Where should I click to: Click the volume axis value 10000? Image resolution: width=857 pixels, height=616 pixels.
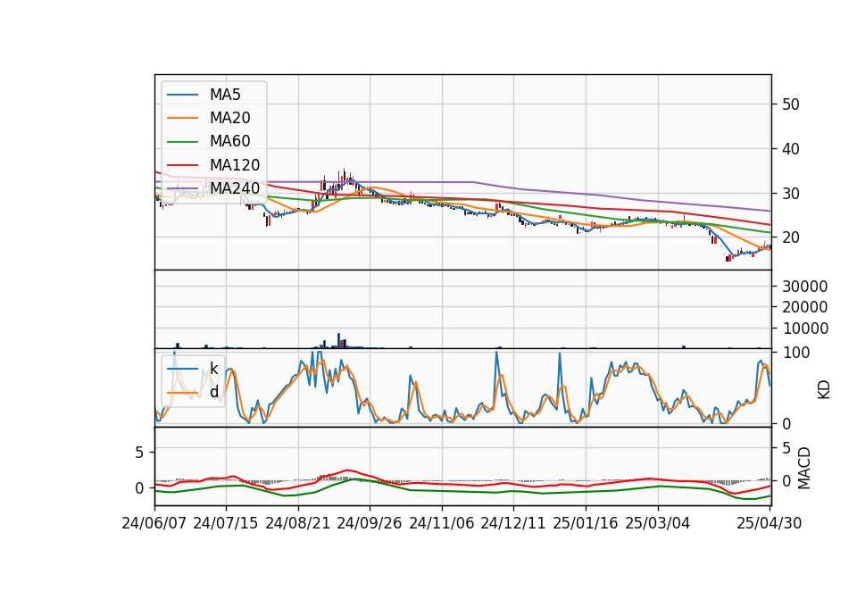(x=805, y=329)
